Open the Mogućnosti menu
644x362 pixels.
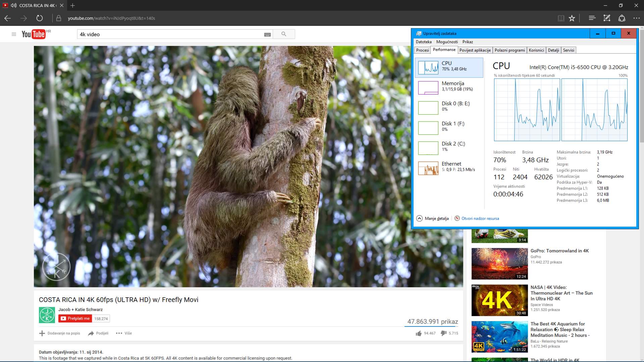pyautogui.click(x=447, y=42)
